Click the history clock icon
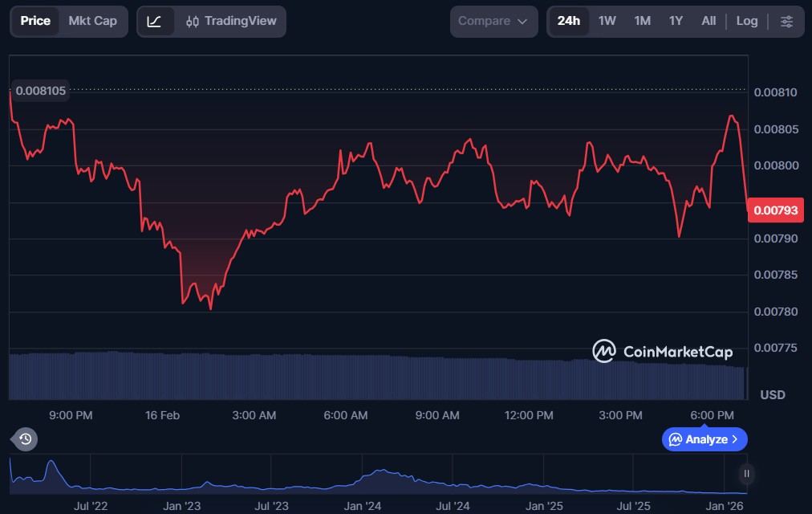Screen dimensions: 812x514 click(x=25, y=439)
